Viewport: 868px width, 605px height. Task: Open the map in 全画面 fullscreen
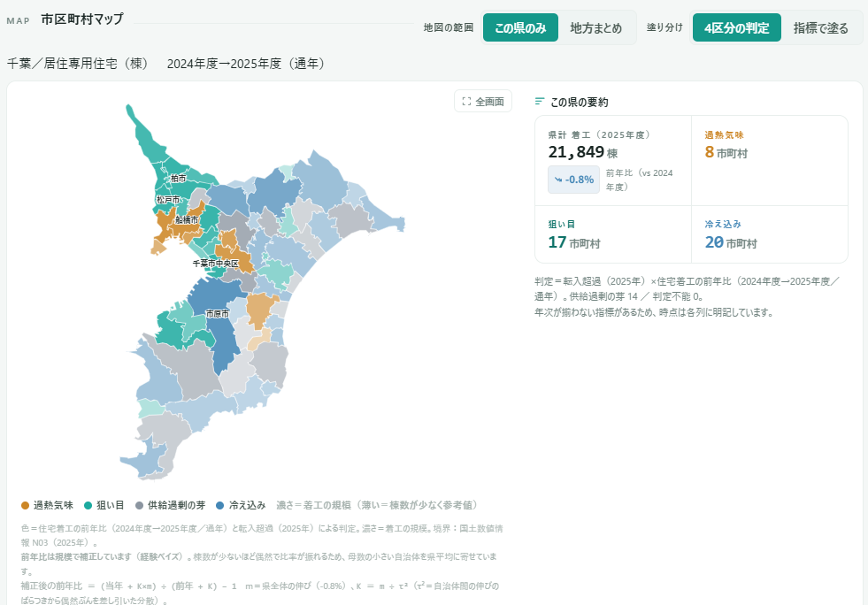(483, 102)
